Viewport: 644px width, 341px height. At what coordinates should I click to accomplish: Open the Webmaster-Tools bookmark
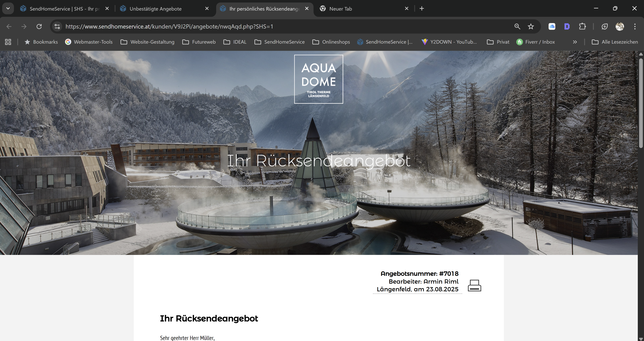pos(89,42)
